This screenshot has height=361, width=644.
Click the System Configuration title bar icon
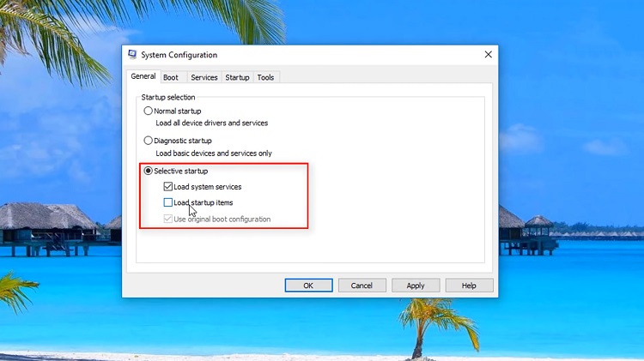(132, 55)
